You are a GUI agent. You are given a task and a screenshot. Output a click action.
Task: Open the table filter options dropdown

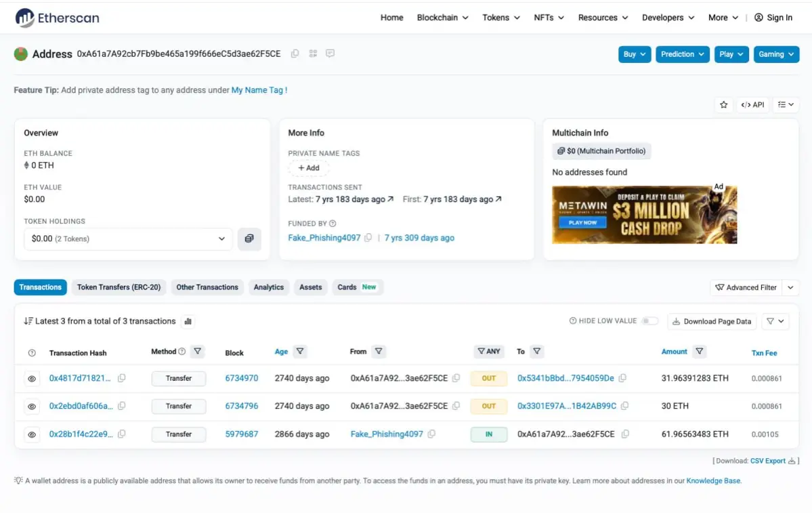[x=775, y=321]
